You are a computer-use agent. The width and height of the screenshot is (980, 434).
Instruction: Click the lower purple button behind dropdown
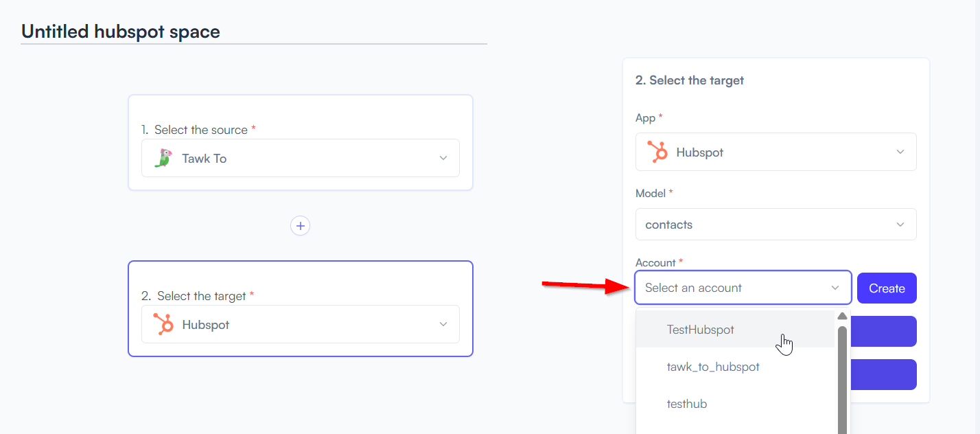point(884,374)
